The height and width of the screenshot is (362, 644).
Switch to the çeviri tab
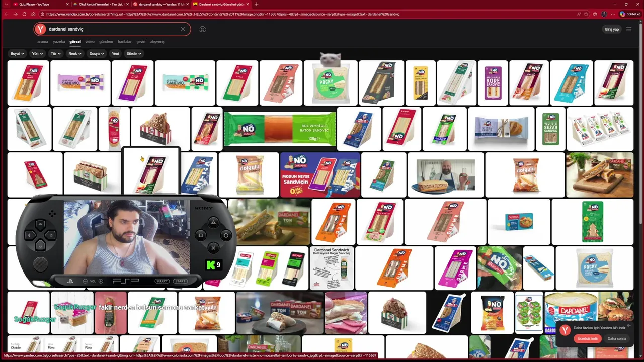click(141, 42)
